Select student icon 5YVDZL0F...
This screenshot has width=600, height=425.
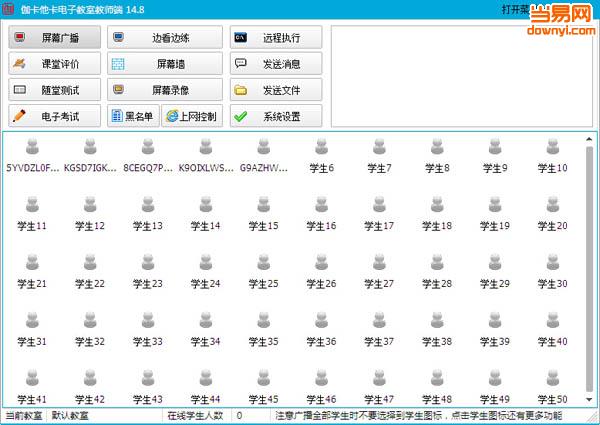(32, 147)
